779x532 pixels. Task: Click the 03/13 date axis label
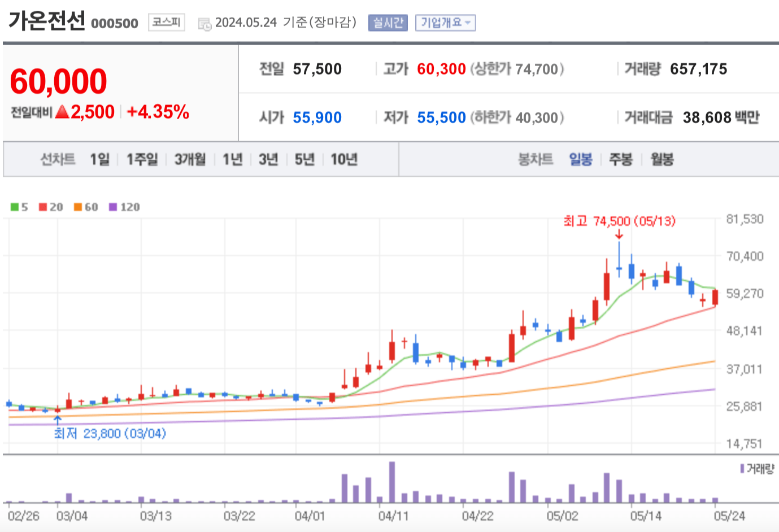tap(155, 516)
